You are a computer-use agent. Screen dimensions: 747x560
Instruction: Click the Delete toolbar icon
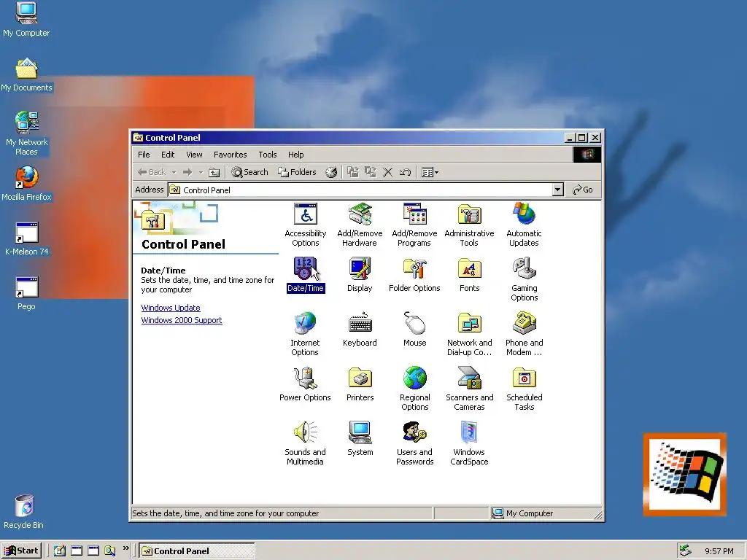point(388,172)
